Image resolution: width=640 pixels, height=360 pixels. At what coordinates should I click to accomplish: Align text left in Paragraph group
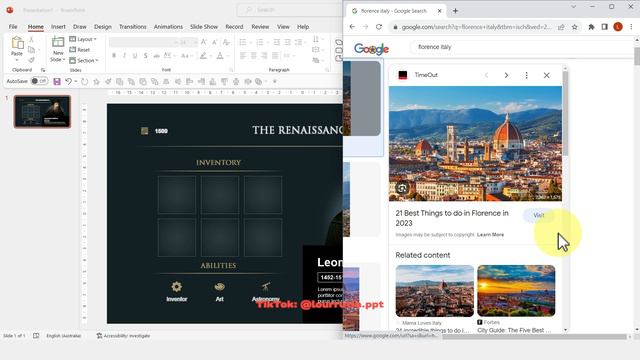point(243,56)
